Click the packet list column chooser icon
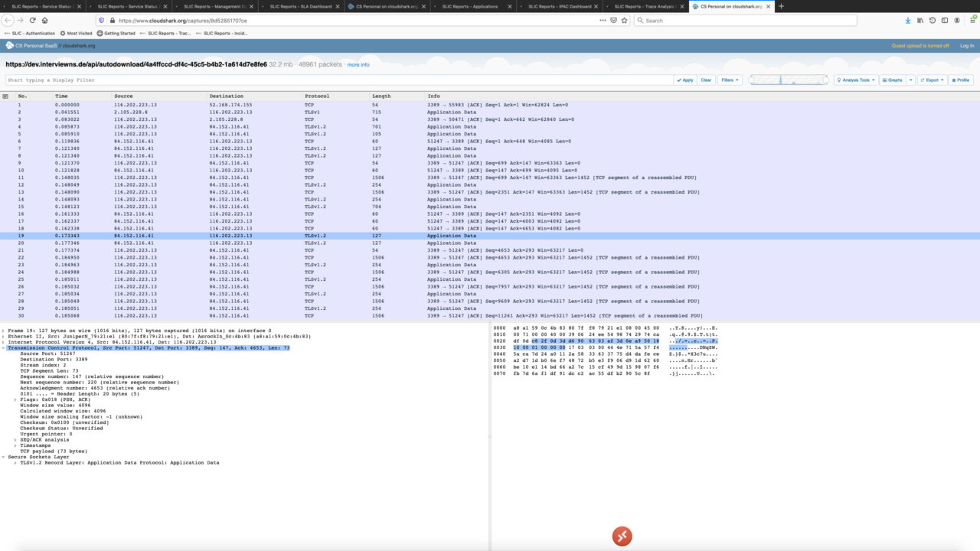Screen dimensions: 980x551 click(x=5, y=96)
